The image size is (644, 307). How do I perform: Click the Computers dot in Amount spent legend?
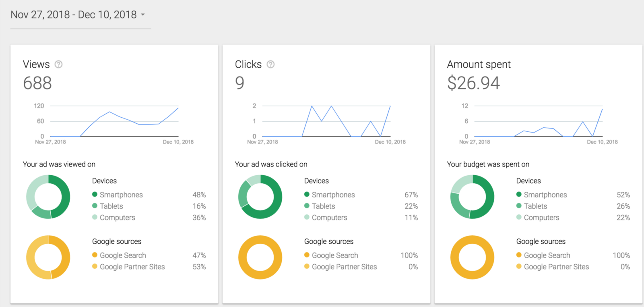pyautogui.click(x=519, y=217)
